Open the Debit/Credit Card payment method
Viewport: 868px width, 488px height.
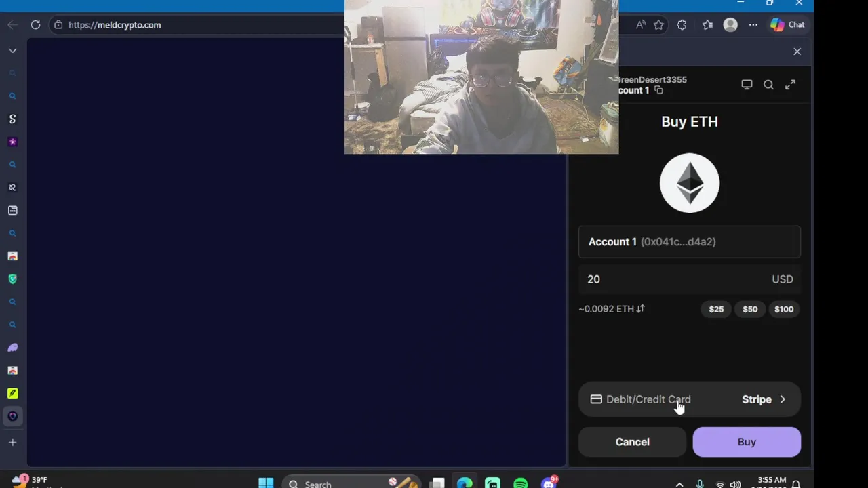point(690,399)
